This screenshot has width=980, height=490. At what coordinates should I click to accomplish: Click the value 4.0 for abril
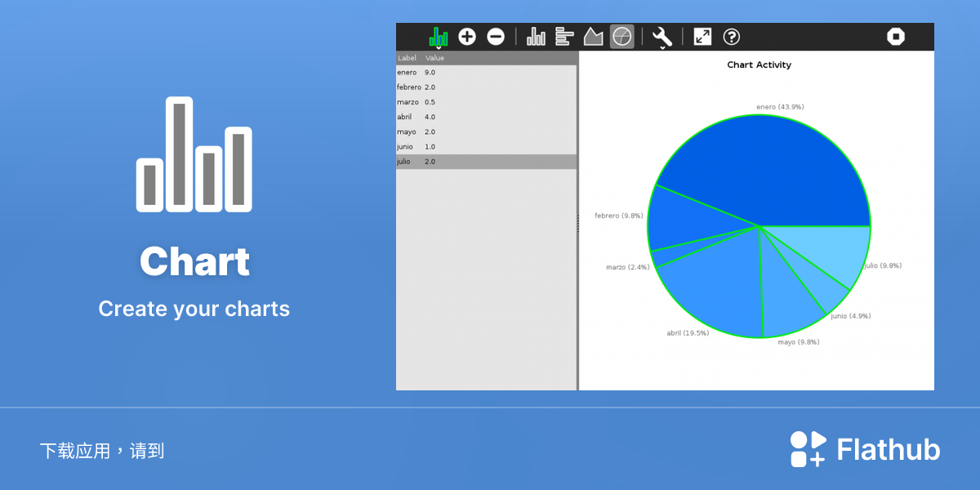430,117
